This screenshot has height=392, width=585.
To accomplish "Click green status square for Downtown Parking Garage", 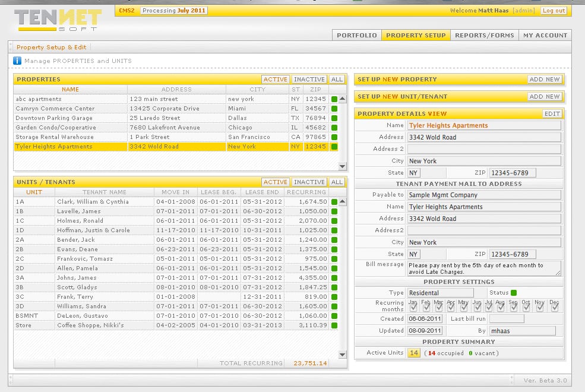I will [x=334, y=118].
